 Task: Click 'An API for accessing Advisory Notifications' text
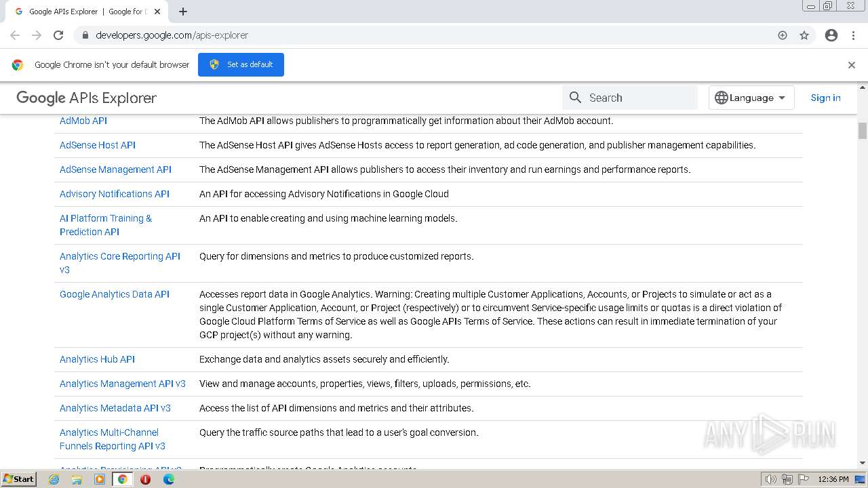tap(324, 194)
